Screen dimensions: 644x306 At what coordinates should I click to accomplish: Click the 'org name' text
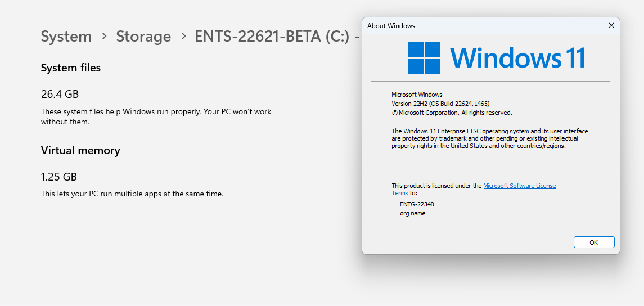pos(413,214)
